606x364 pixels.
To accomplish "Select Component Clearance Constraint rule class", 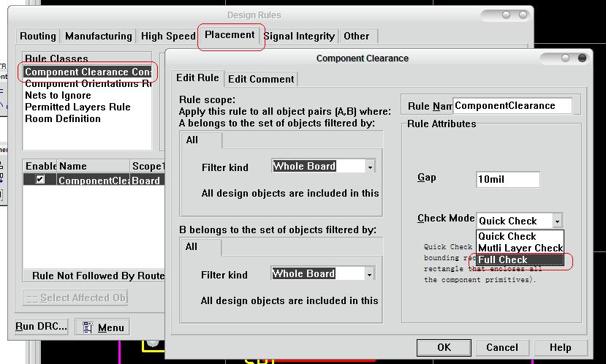I will (88, 72).
